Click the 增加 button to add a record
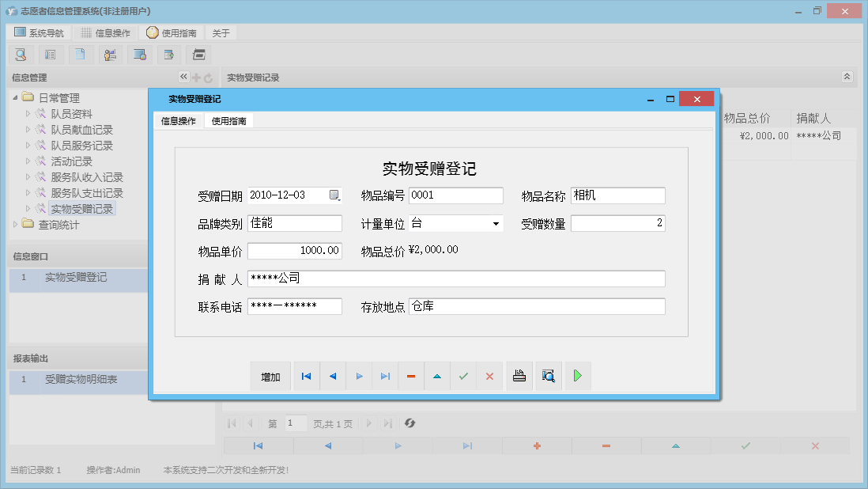The image size is (868, 489). [270, 376]
